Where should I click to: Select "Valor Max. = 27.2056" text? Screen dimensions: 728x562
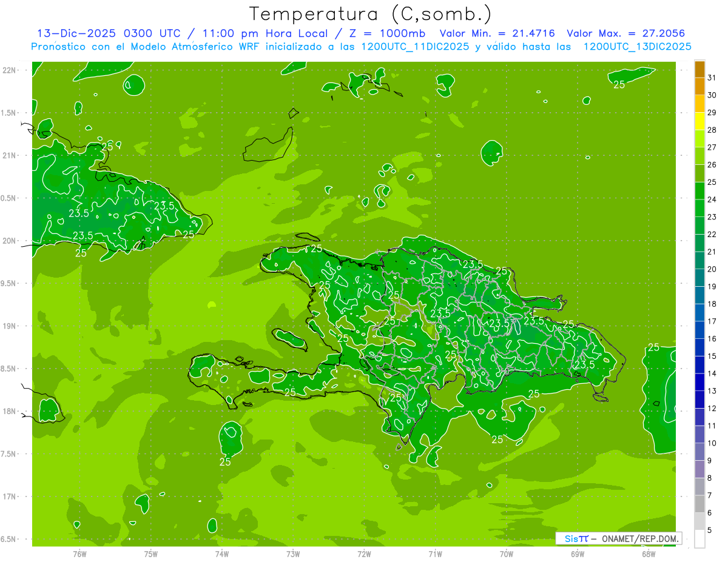click(x=625, y=33)
